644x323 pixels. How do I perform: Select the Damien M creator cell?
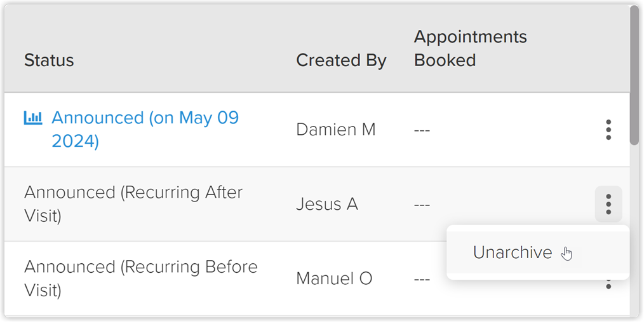tap(335, 130)
